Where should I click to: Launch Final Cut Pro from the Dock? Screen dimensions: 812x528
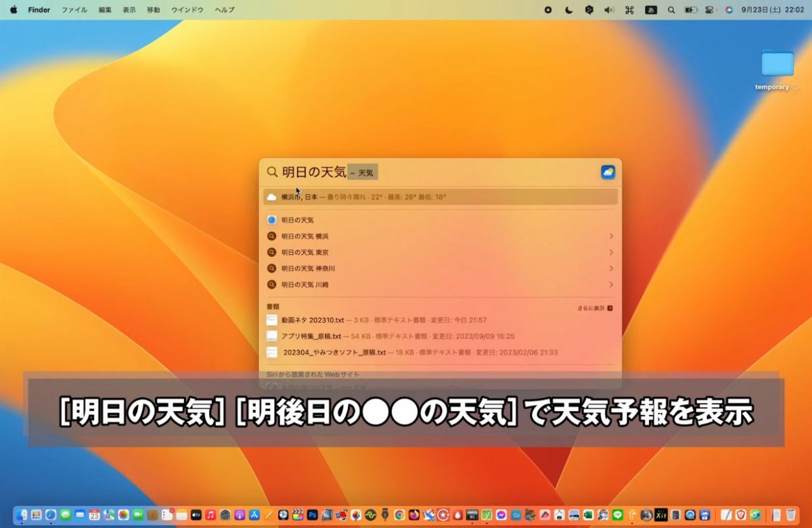coord(298,515)
